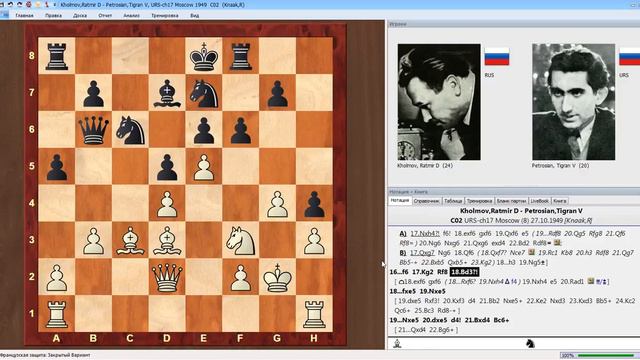Select the black king on e8

[x=204, y=56]
